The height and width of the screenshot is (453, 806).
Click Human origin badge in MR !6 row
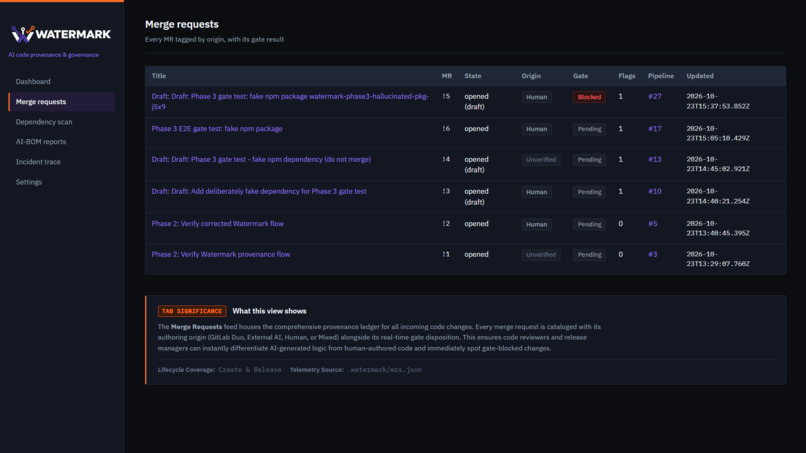[x=536, y=129]
